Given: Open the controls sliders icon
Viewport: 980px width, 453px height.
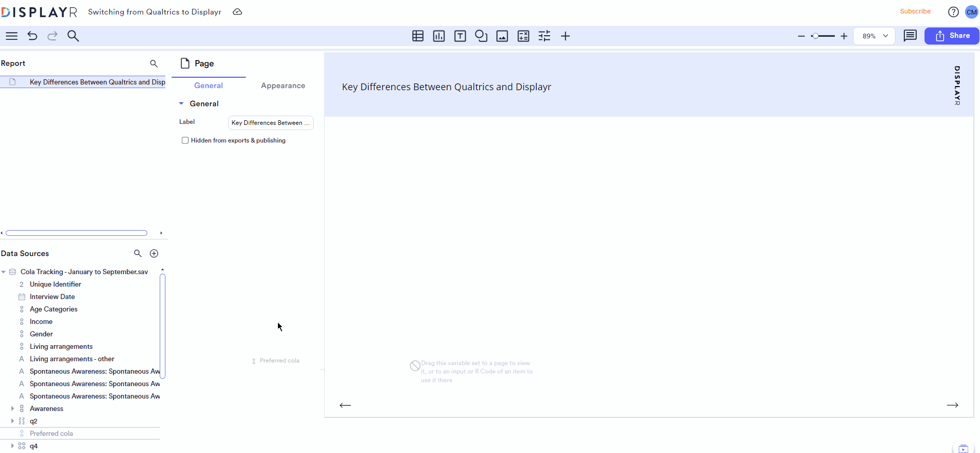Looking at the screenshot, I should 544,36.
